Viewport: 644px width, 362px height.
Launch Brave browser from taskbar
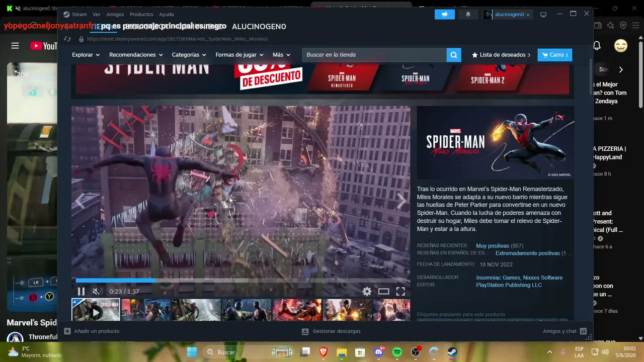pyautogui.click(x=323, y=352)
